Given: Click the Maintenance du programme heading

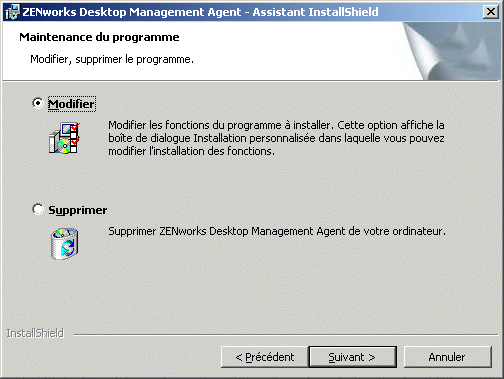Looking at the screenshot, I should coord(99,37).
